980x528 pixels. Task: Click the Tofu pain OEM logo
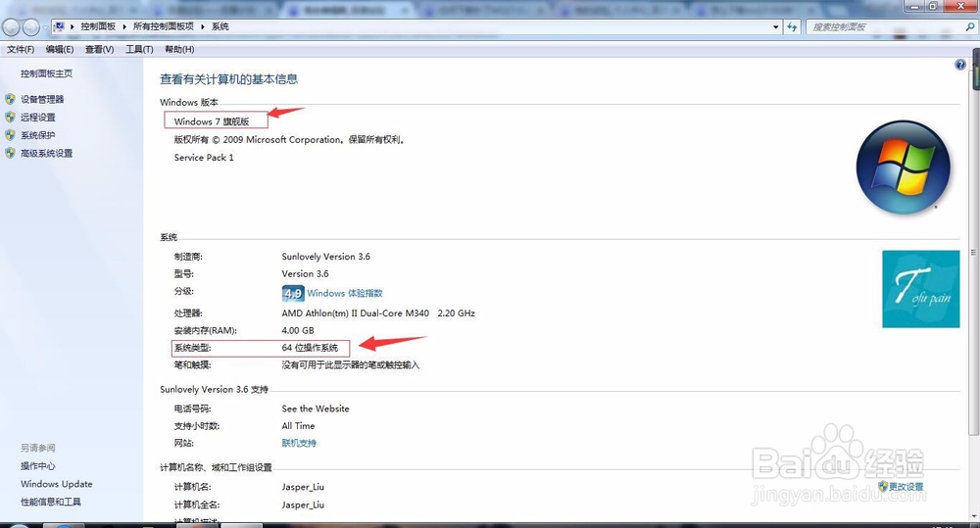[x=920, y=289]
